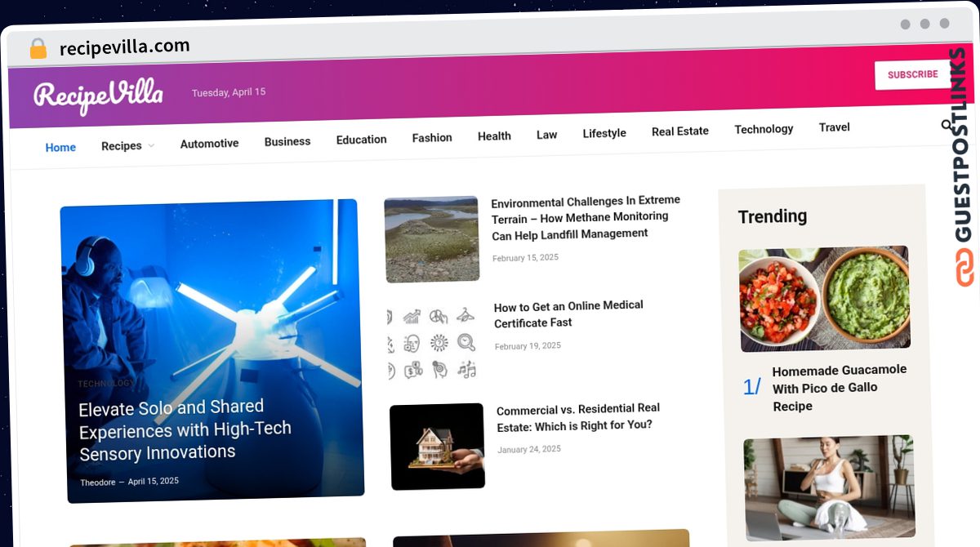Open the Automotive category

pyautogui.click(x=209, y=144)
